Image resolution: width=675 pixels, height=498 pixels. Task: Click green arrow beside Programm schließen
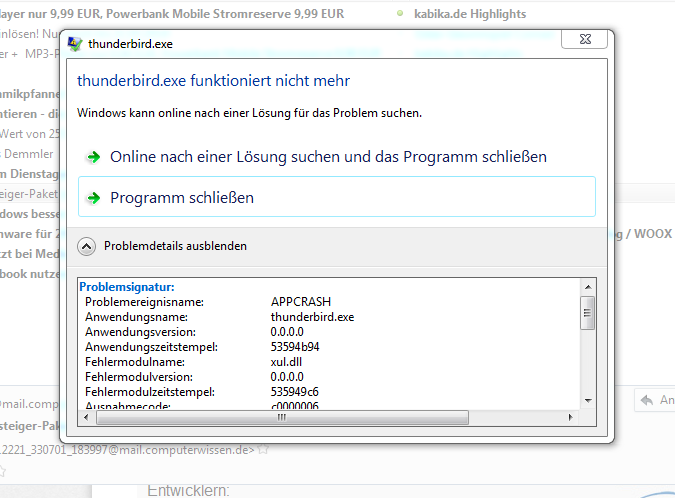(93, 198)
